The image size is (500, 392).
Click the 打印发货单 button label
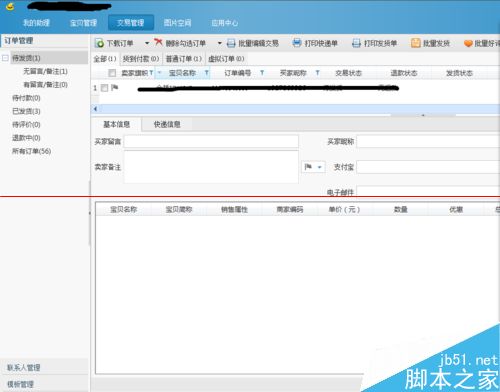380,43
